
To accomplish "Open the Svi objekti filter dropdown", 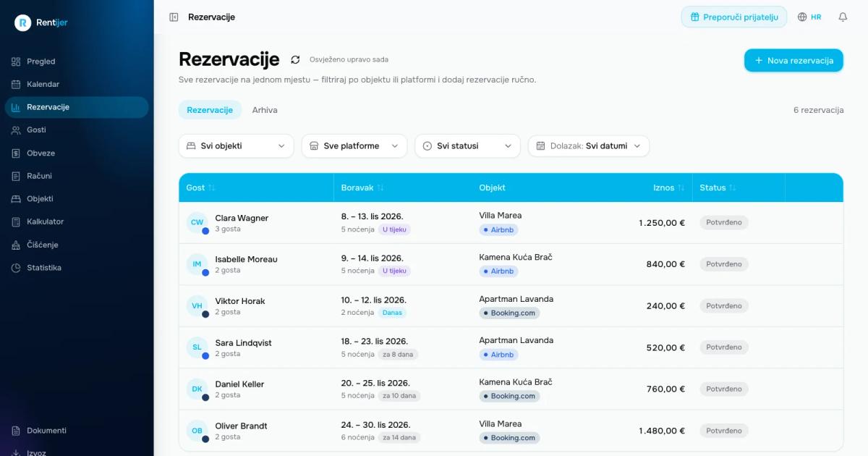I will (237, 145).
